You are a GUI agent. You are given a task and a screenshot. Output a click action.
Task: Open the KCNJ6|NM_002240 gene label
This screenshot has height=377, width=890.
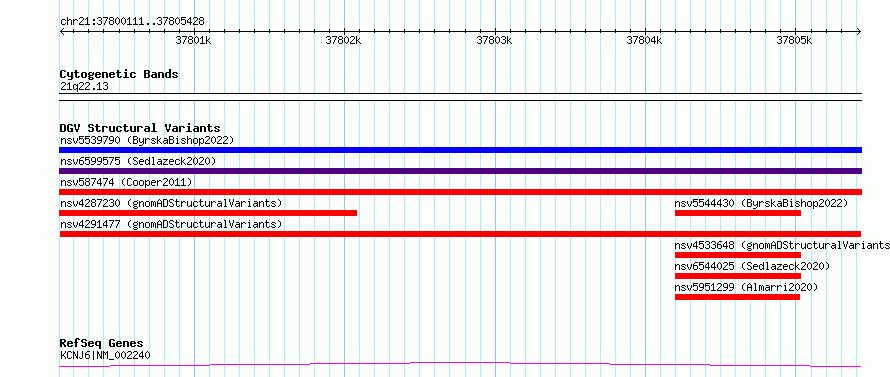point(105,356)
